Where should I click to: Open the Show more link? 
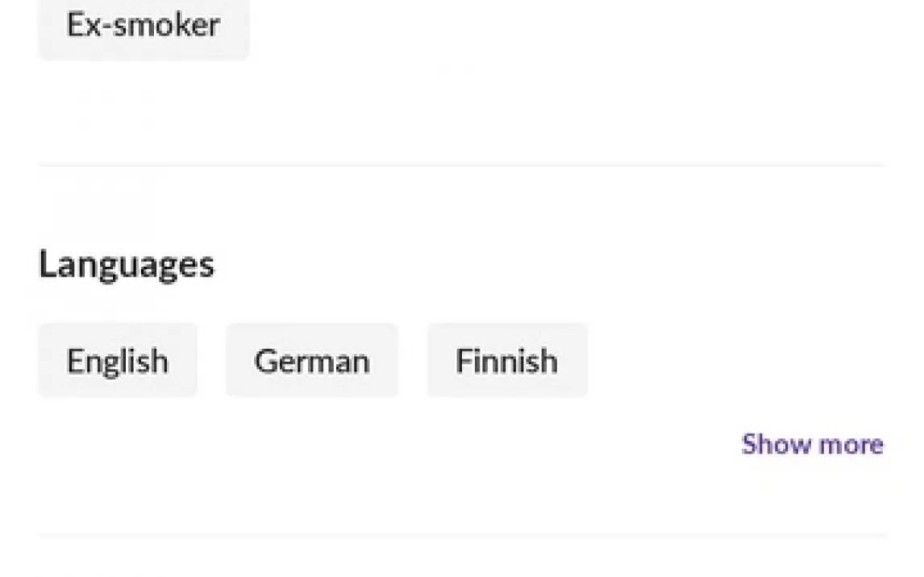pos(812,444)
